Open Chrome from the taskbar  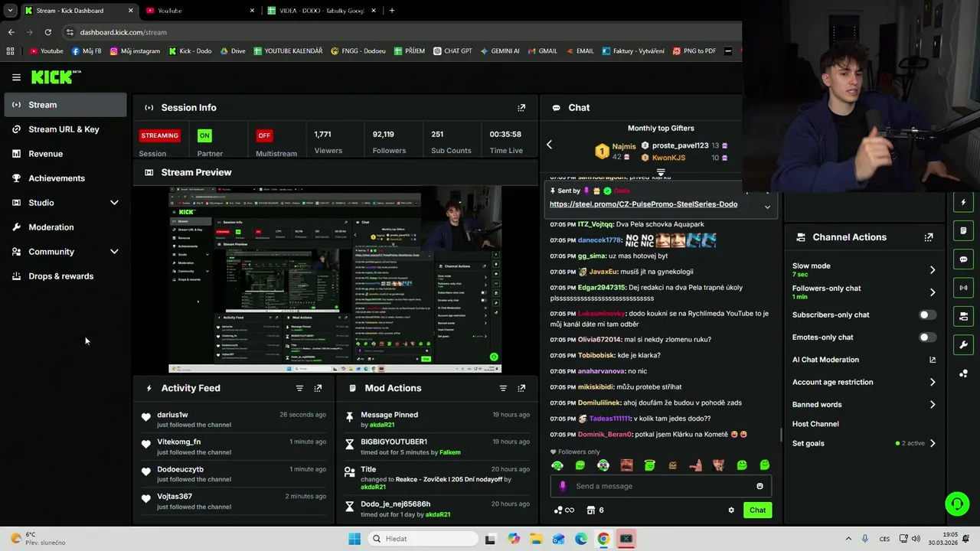tap(603, 539)
